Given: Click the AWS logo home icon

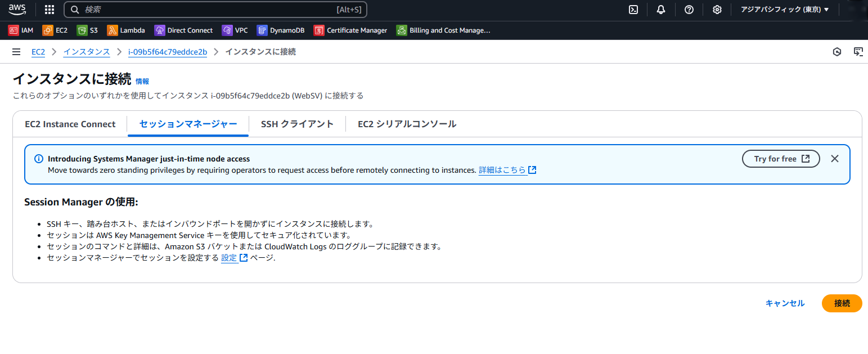Looking at the screenshot, I should pyautogui.click(x=17, y=9).
